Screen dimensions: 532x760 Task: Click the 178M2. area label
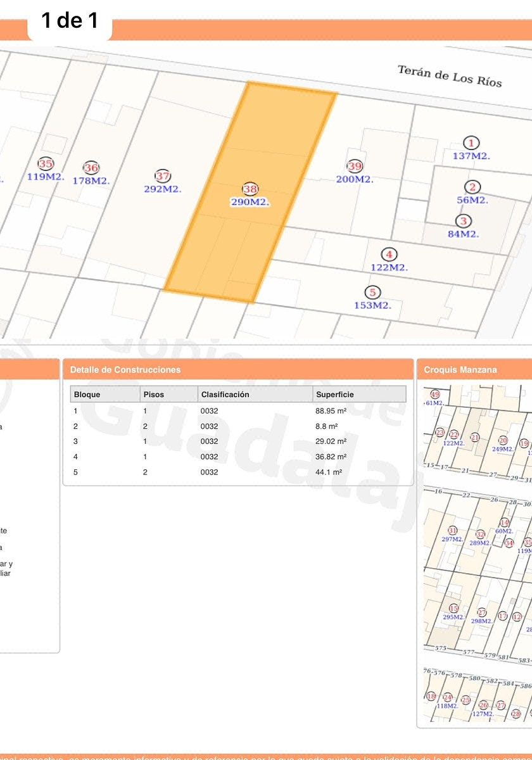(91, 180)
